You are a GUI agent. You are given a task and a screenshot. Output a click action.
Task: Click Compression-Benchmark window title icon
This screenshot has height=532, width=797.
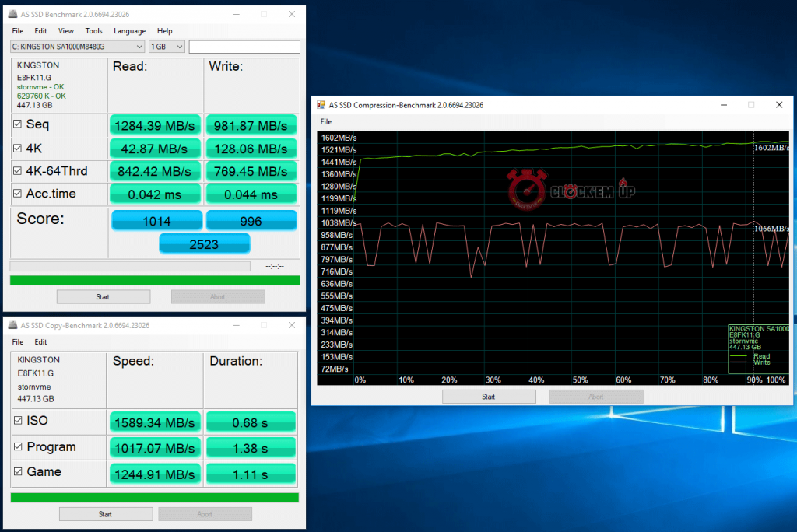321,105
